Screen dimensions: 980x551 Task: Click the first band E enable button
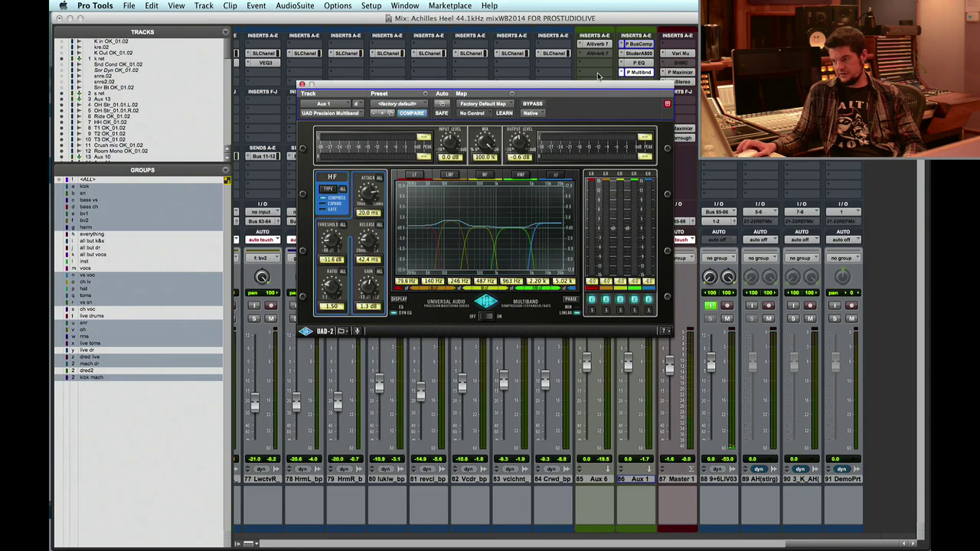click(592, 299)
